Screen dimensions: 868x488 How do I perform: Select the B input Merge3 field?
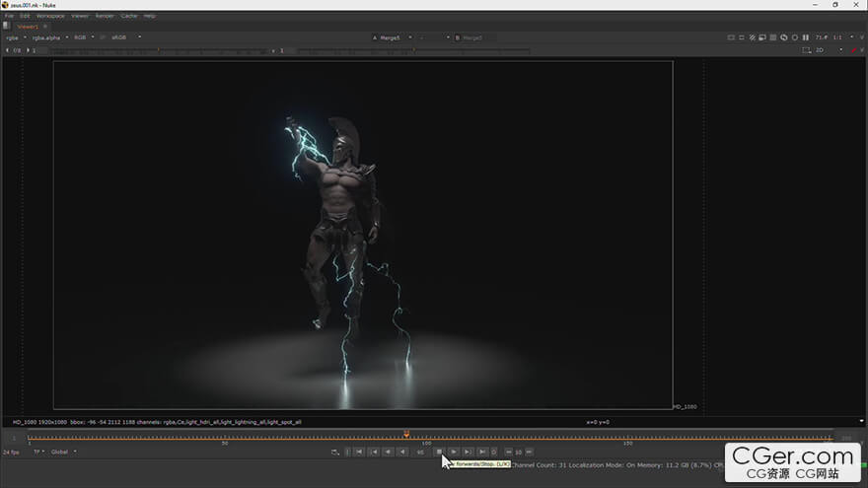tap(474, 37)
